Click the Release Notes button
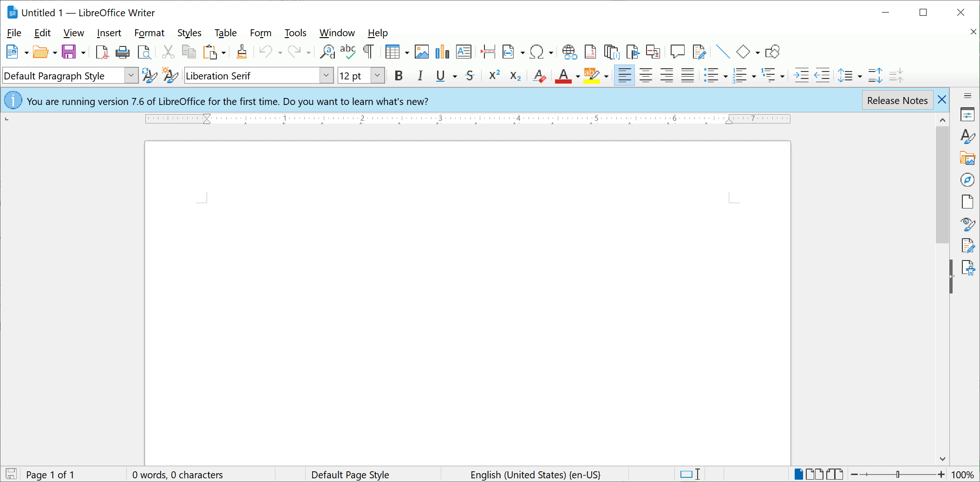Image resolution: width=980 pixels, height=482 pixels. 897,101
